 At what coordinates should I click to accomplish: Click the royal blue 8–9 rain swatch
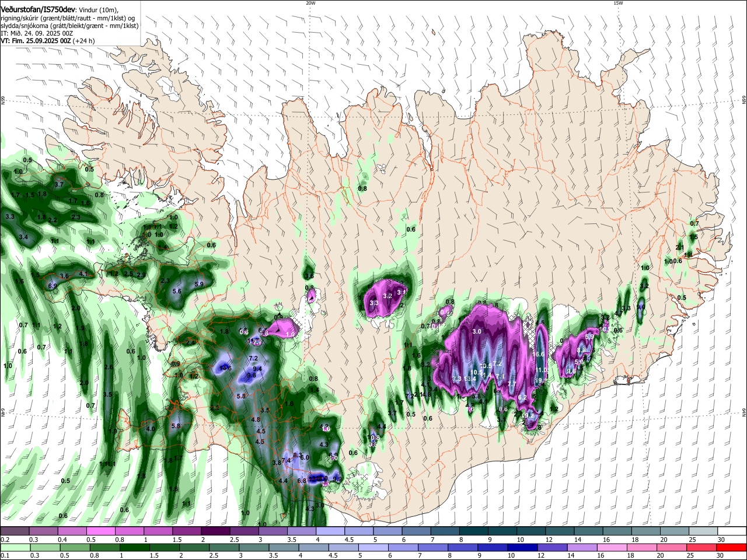pos(463,547)
